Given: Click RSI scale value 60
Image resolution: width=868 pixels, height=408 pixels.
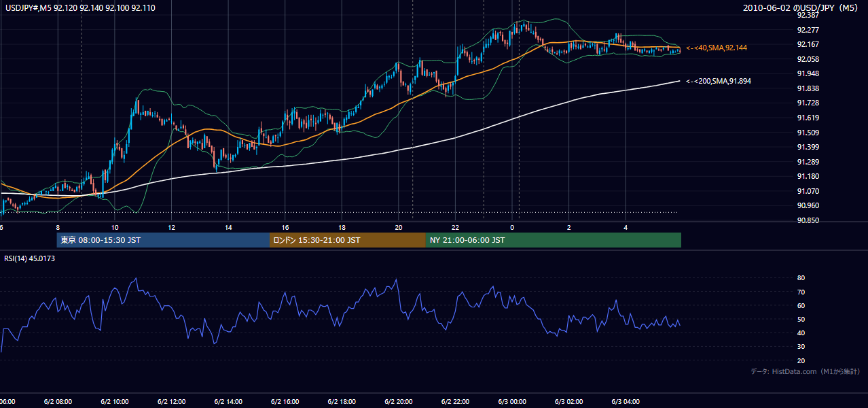Looking at the screenshot, I should pos(801,306).
